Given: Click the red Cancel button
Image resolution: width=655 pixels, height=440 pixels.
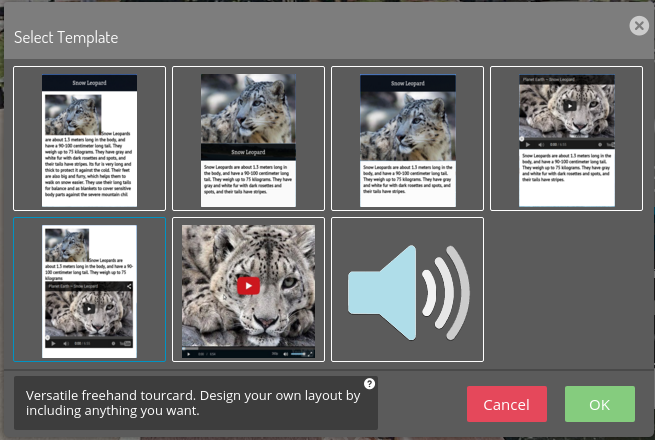Looking at the screenshot, I should pos(507,404).
